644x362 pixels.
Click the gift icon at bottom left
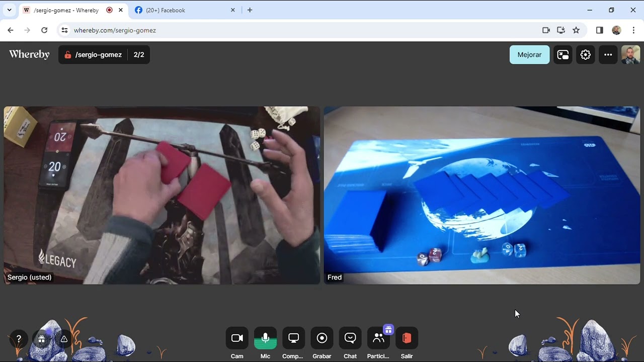tap(41, 339)
